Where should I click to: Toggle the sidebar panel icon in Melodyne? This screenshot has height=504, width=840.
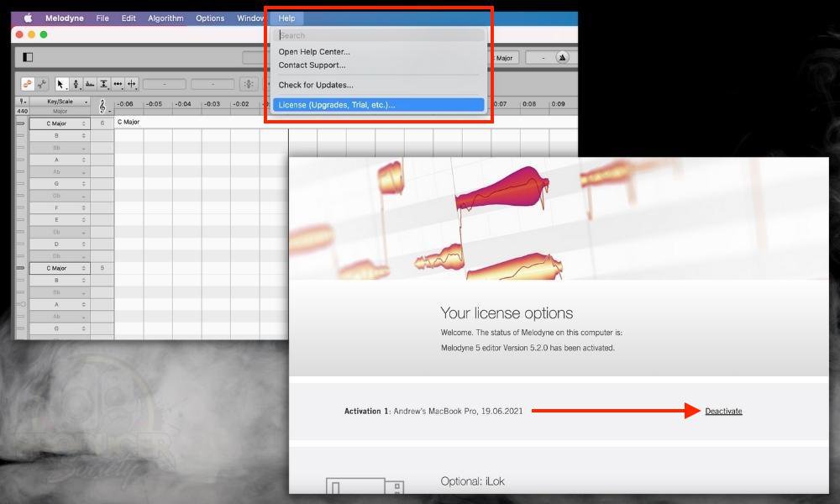tap(28, 57)
